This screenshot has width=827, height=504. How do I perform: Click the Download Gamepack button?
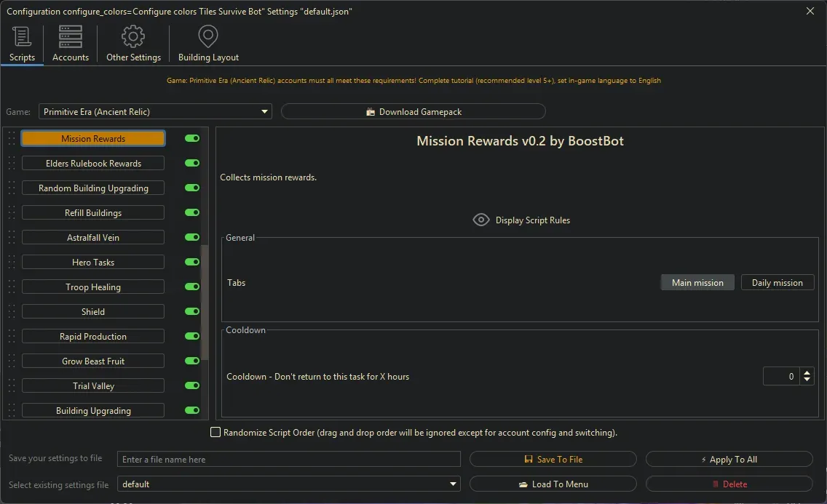413,111
